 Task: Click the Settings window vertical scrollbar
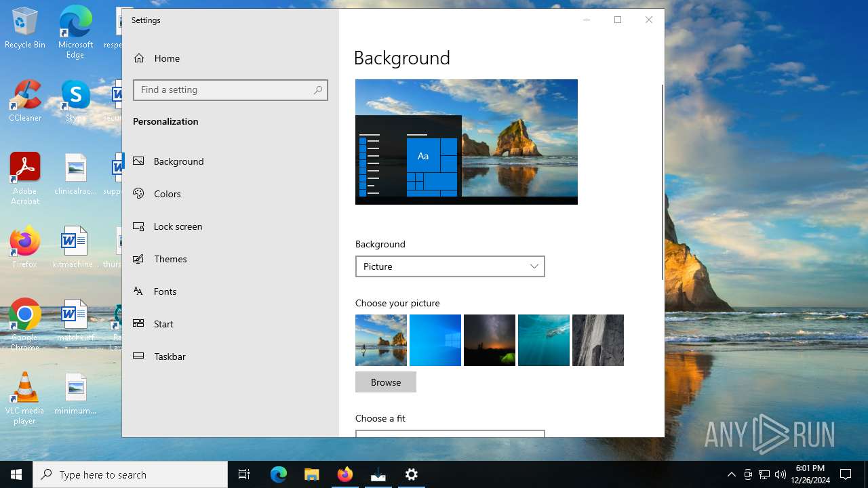pos(663,182)
